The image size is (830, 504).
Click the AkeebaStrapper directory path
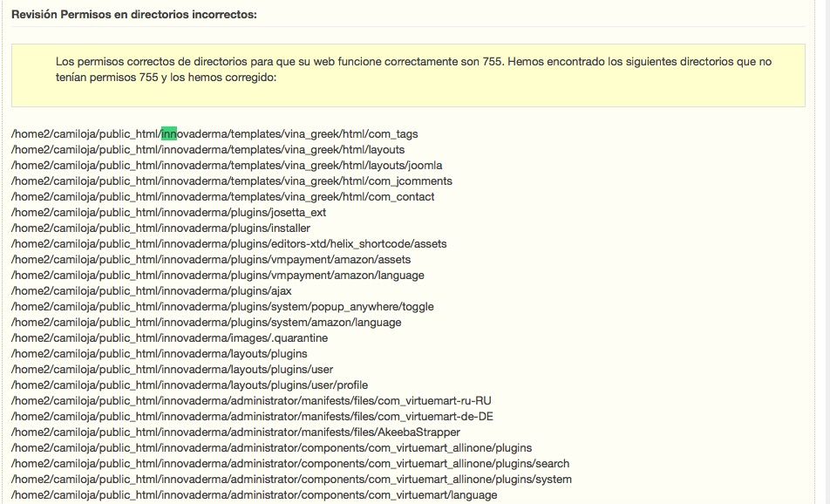[235, 432]
